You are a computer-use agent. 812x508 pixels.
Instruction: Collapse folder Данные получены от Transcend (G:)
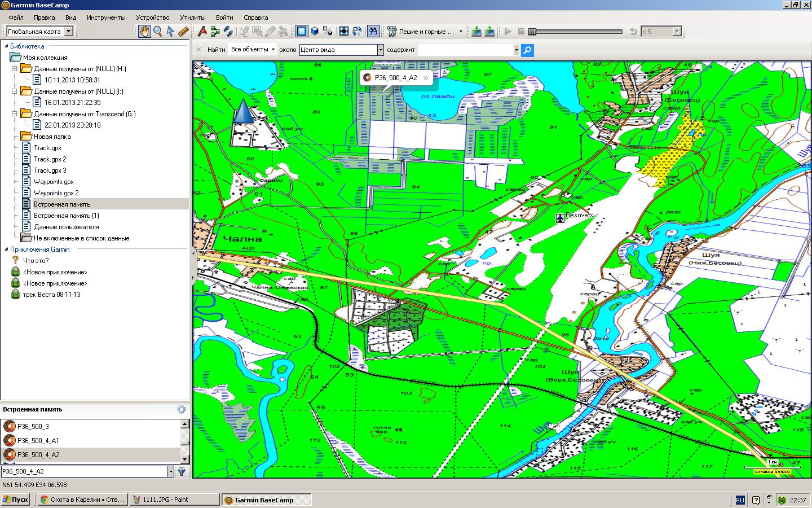pos(15,114)
